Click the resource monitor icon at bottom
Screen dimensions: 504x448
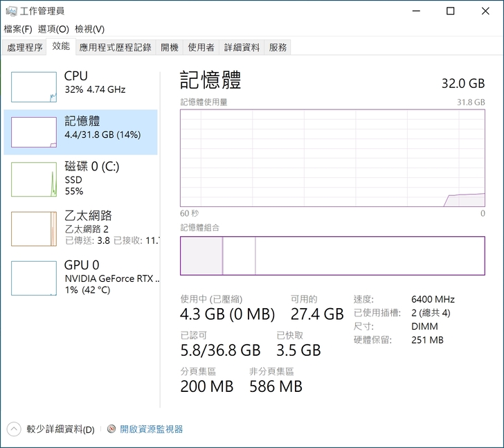click(111, 429)
